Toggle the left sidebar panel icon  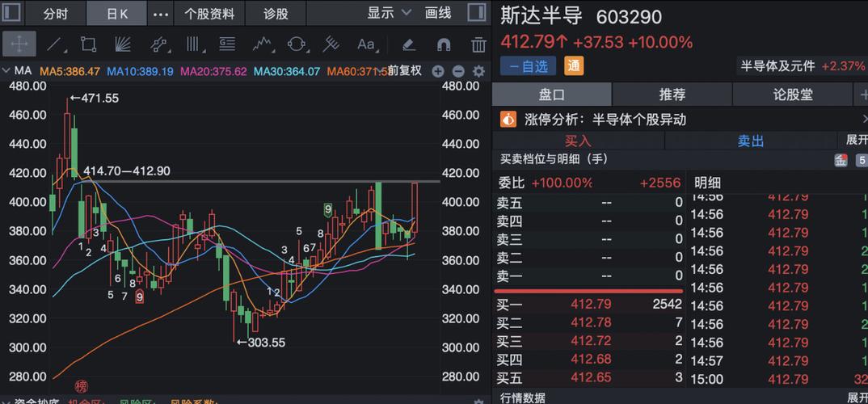[11, 12]
